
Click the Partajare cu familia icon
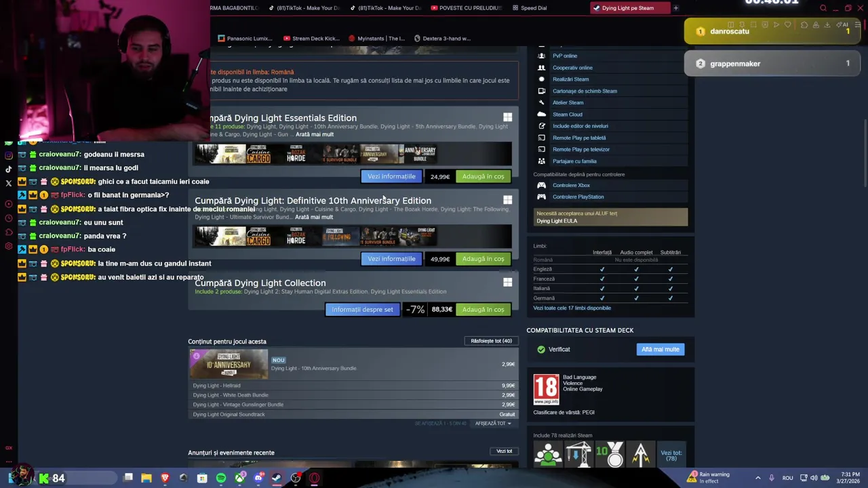click(541, 161)
